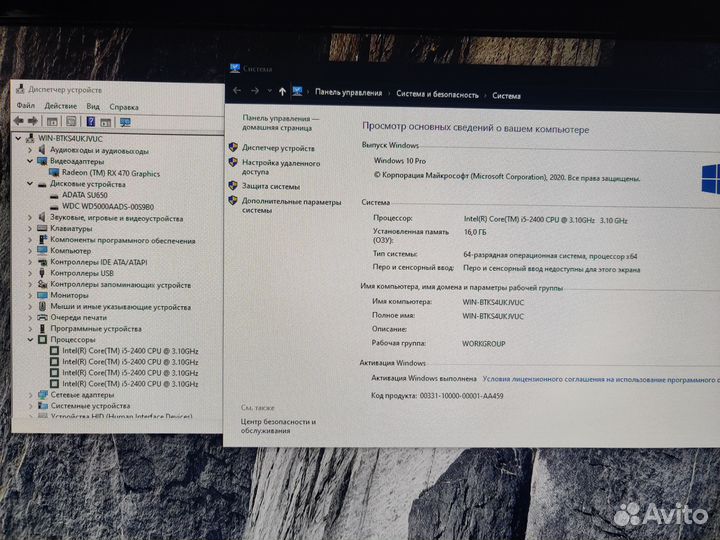Click the 16,0 ГБ installed memory value
720x540 pixels.
475,232
